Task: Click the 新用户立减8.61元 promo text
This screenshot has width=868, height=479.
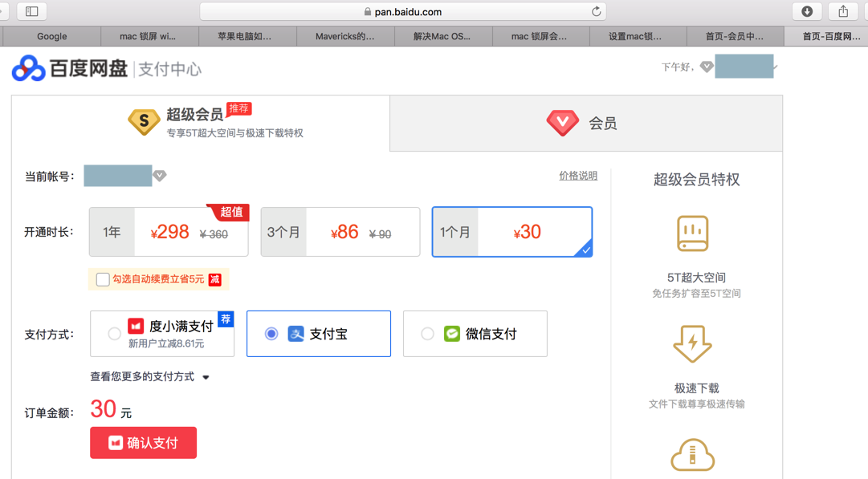Action: click(166, 344)
